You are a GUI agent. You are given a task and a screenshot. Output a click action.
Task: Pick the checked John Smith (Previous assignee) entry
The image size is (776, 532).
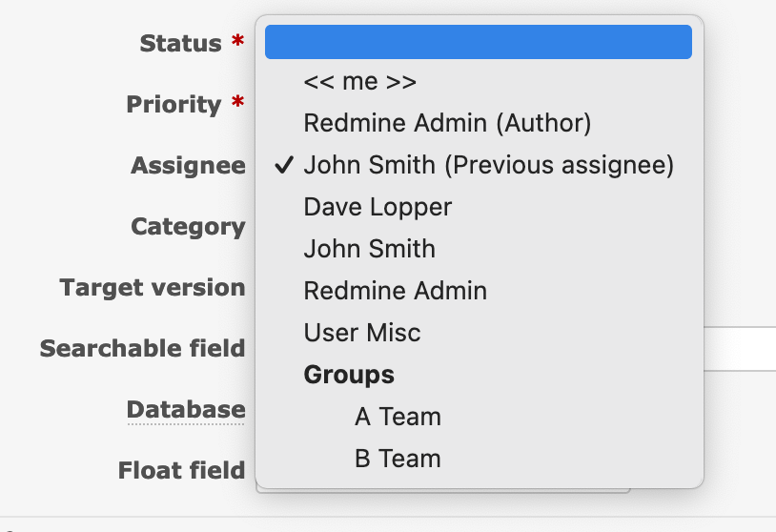[x=488, y=165]
